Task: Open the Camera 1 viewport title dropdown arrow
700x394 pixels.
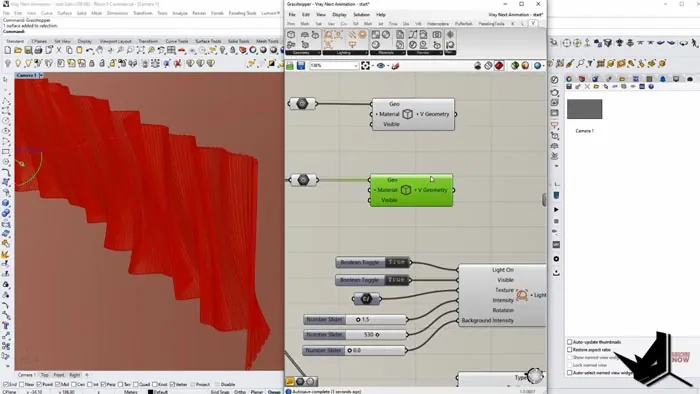Action: click(x=41, y=75)
